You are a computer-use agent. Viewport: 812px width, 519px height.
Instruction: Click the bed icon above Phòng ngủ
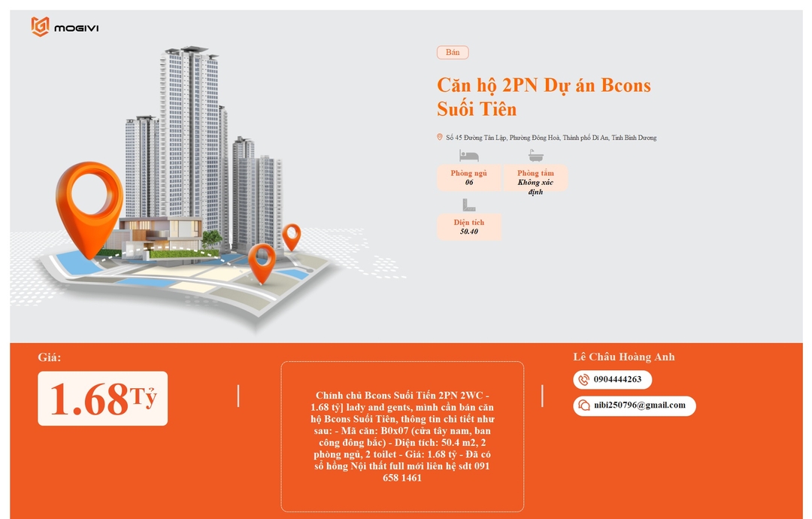pyautogui.click(x=468, y=156)
